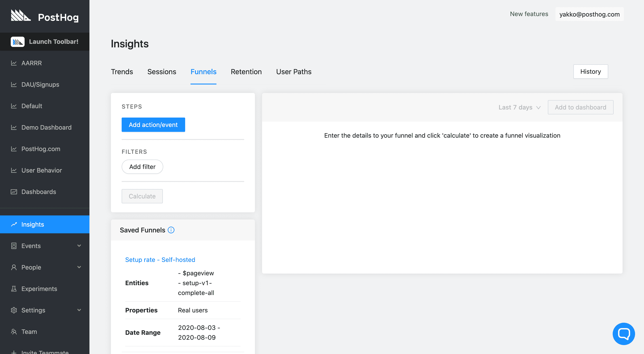
Task: Click the Entities row label
Action: tap(137, 283)
